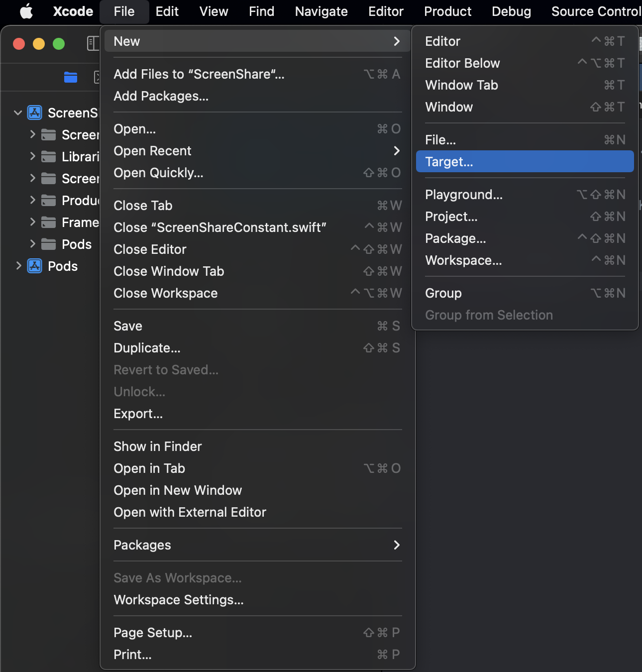
Task: Open the Debug menu
Action: pyautogui.click(x=511, y=11)
